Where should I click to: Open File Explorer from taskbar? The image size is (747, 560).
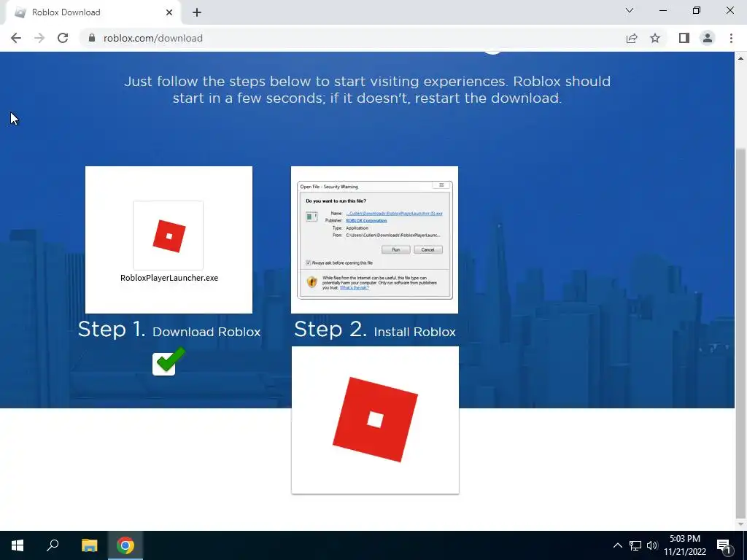pyautogui.click(x=89, y=545)
